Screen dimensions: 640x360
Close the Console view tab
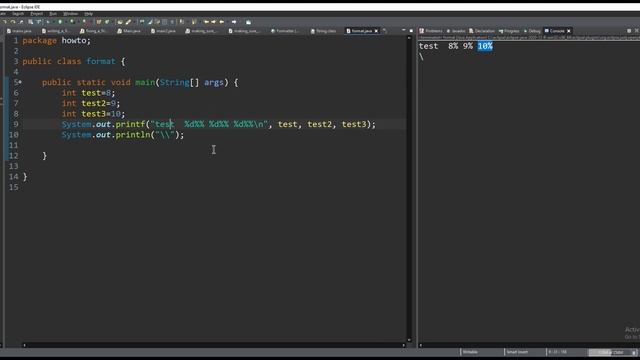(x=569, y=31)
